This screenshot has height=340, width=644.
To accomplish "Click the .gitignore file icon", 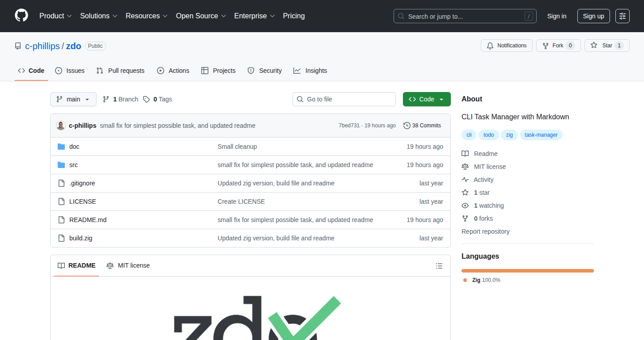I will tap(61, 183).
